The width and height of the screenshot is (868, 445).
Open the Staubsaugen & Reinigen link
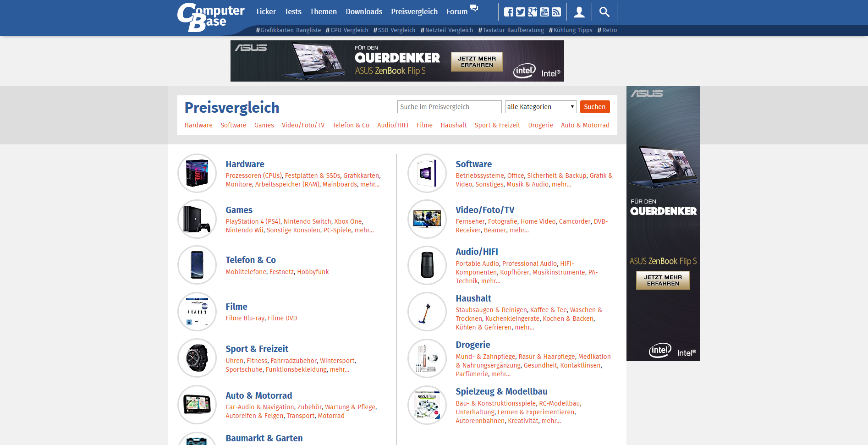[x=491, y=310]
